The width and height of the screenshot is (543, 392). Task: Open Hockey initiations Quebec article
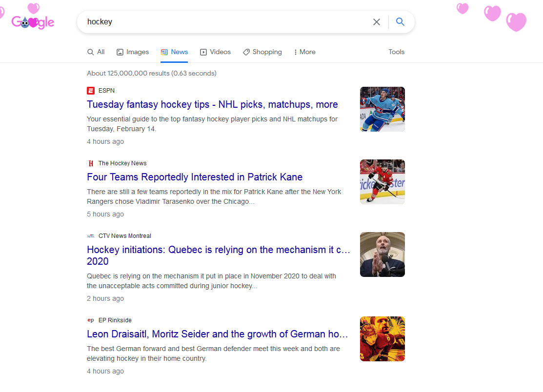(219, 255)
